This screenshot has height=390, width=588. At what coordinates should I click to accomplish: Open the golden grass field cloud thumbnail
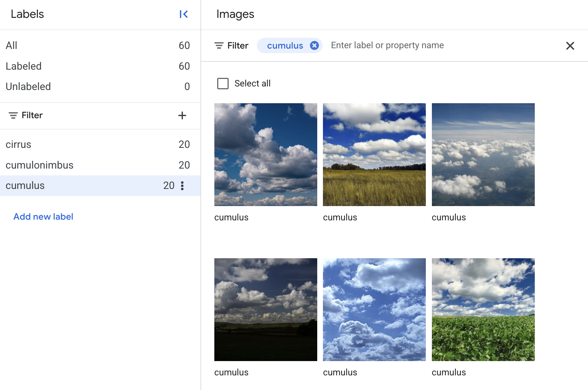click(374, 155)
